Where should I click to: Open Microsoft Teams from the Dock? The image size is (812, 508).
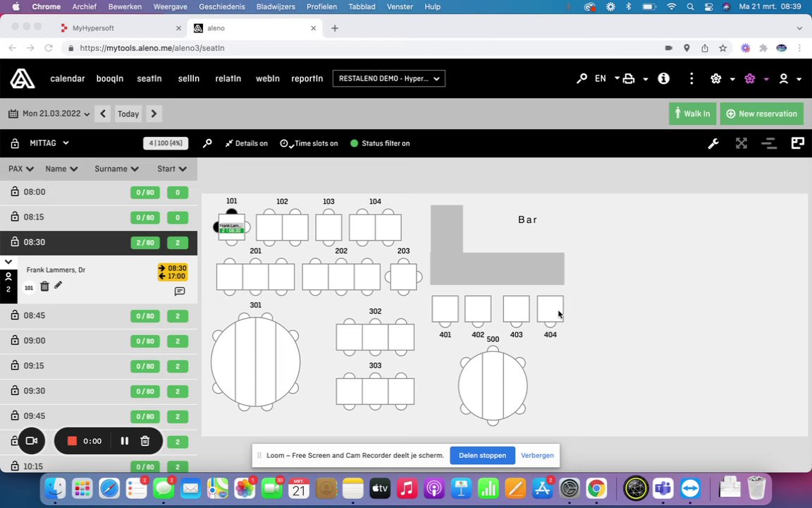pyautogui.click(x=663, y=488)
